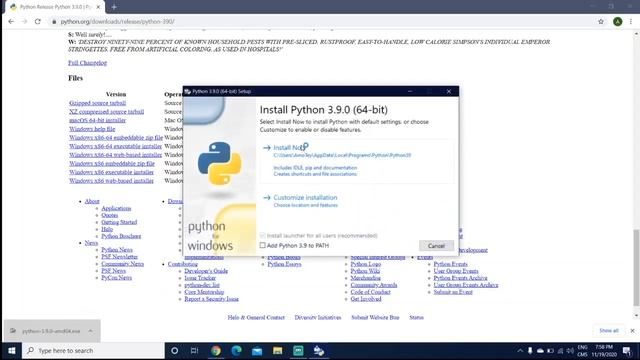Choose Customize installation
Viewport: 640px width, 360px height.
pos(305,201)
